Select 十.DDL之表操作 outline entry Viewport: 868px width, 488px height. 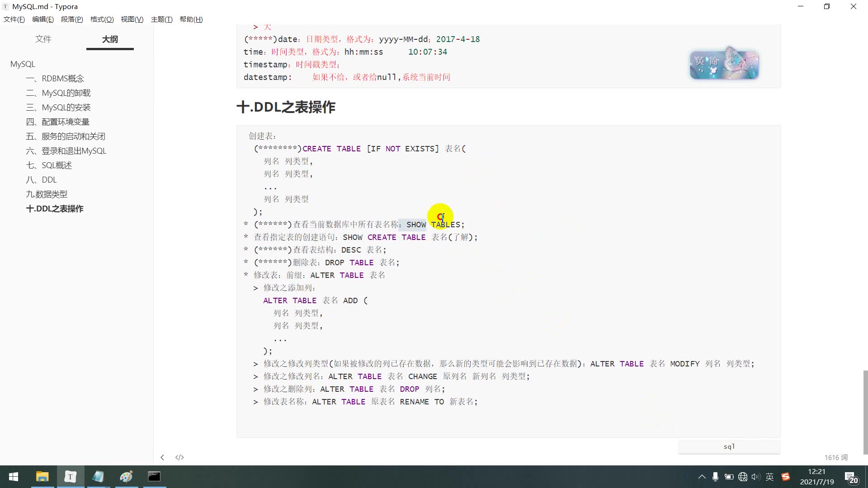click(x=54, y=208)
